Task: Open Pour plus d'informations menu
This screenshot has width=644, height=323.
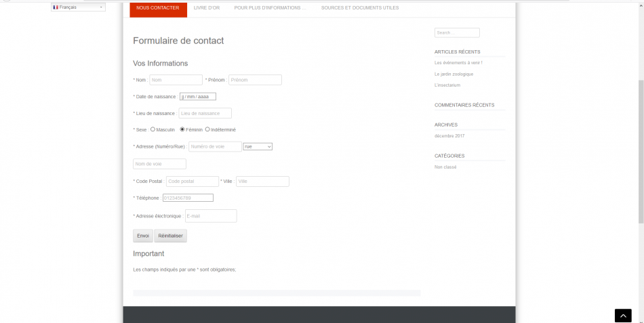Action: point(270,8)
